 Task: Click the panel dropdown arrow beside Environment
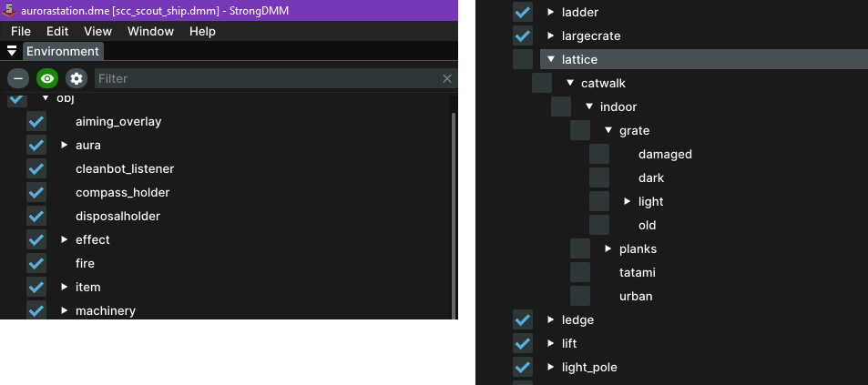(12, 52)
